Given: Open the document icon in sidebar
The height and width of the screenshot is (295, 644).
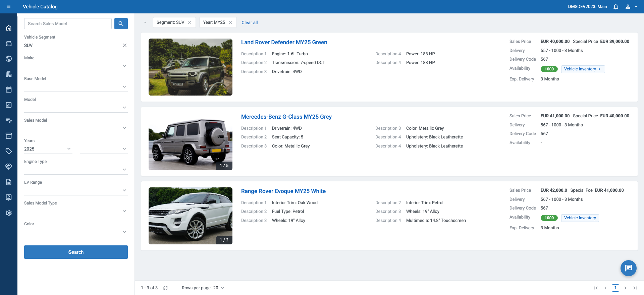Looking at the screenshot, I should coord(9,182).
